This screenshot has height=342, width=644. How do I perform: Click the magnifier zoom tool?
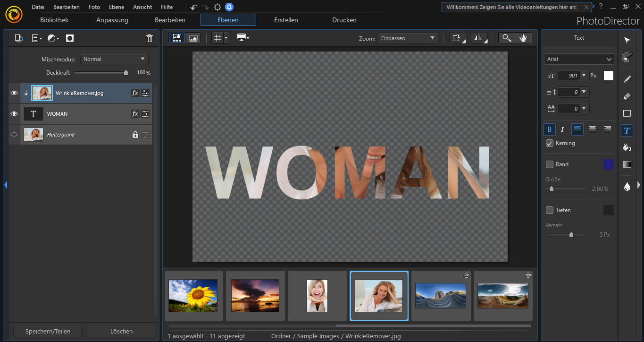[x=507, y=38]
